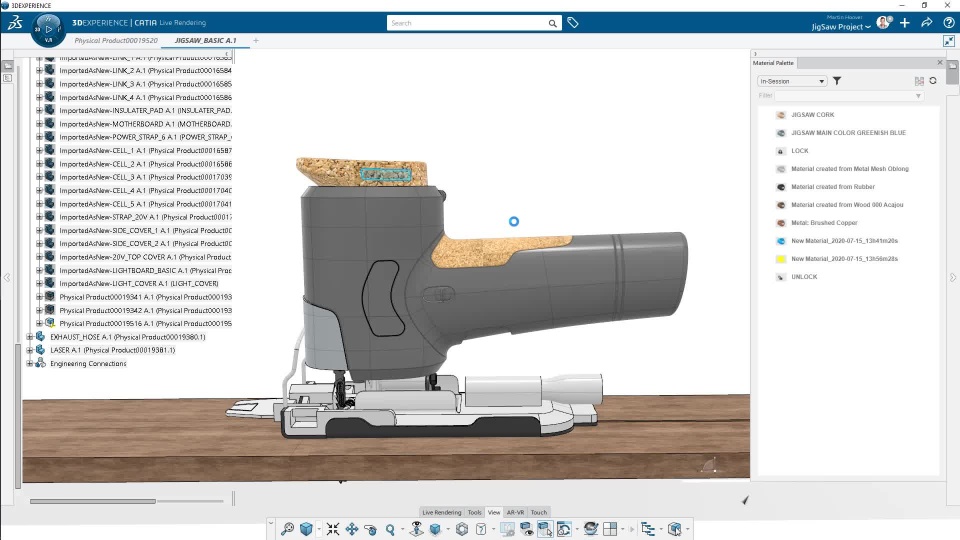Switch to the Live Rendering tab

441,512
